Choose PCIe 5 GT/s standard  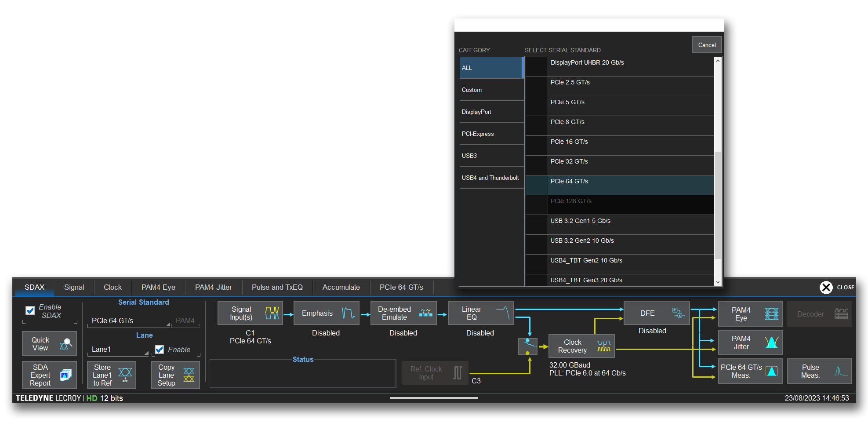tap(619, 106)
